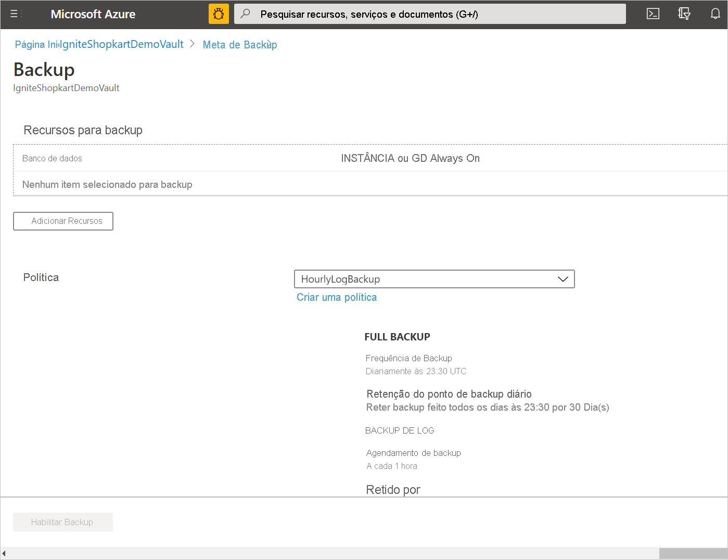Open the notifications bell

[x=715, y=14]
